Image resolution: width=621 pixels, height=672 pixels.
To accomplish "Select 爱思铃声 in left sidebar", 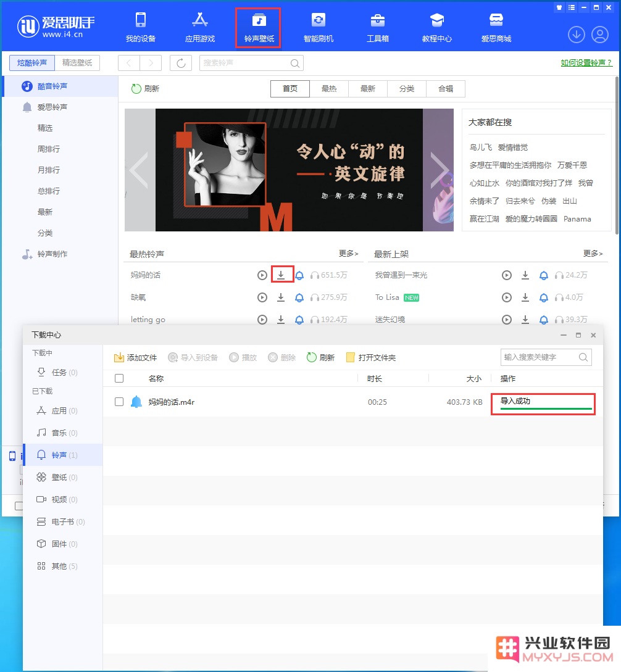I will (x=60, y=107).
